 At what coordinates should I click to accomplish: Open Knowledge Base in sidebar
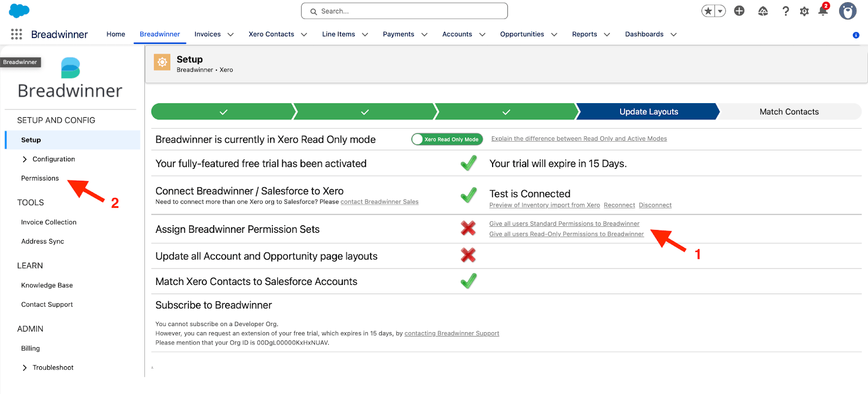point(47,285)
